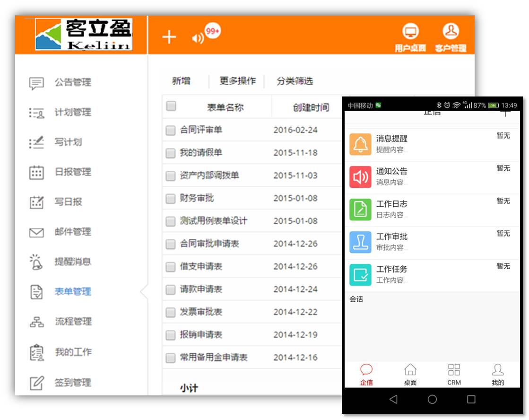This screenshot has height=420, width=529.
Task: Switch to the 桌面 tab on phone
Action: [410, 374]
